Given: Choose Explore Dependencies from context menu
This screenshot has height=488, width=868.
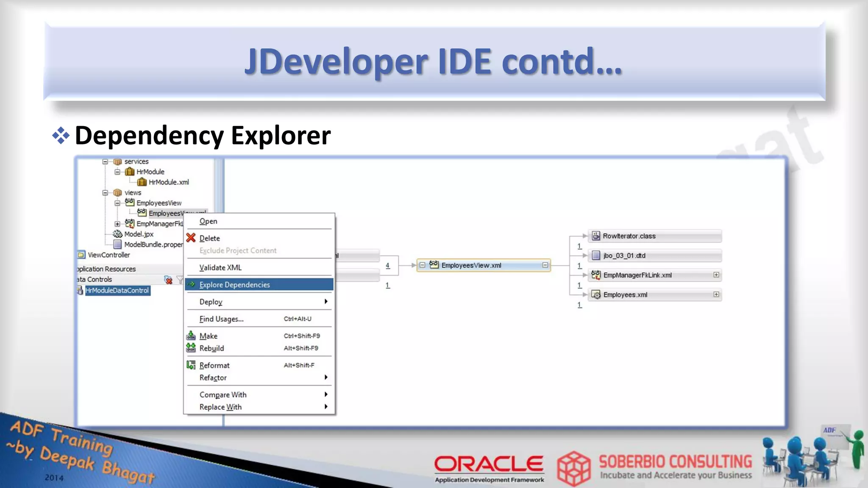Looking at the screenshot, I should (234, 285).
